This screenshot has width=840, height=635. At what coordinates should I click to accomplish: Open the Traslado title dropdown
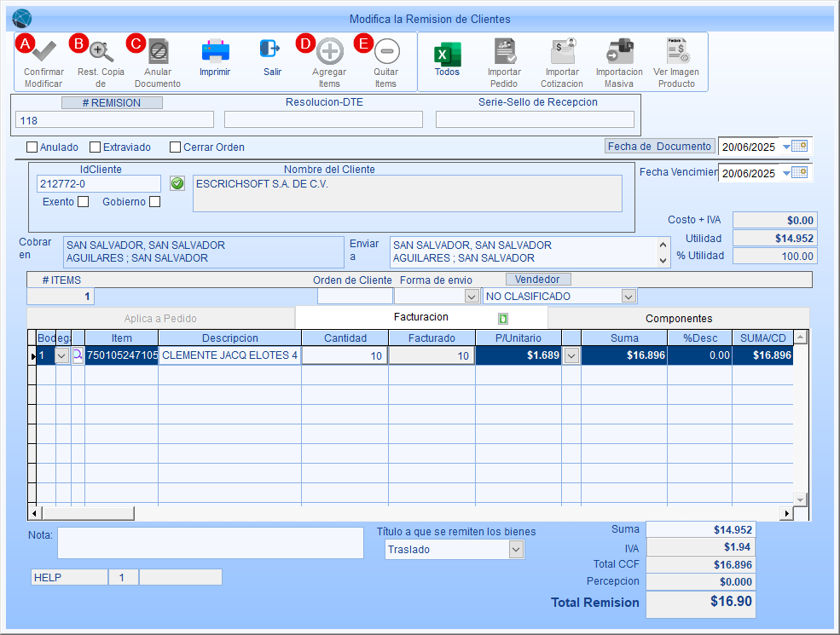point(515,550)
